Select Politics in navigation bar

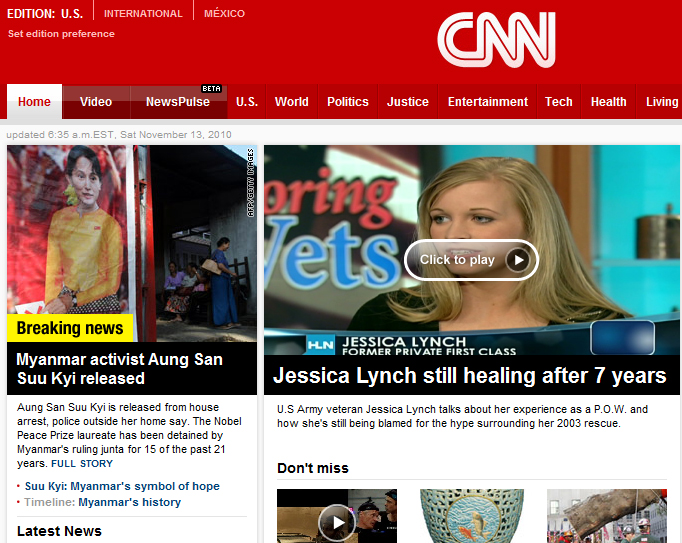pos(348,102)
